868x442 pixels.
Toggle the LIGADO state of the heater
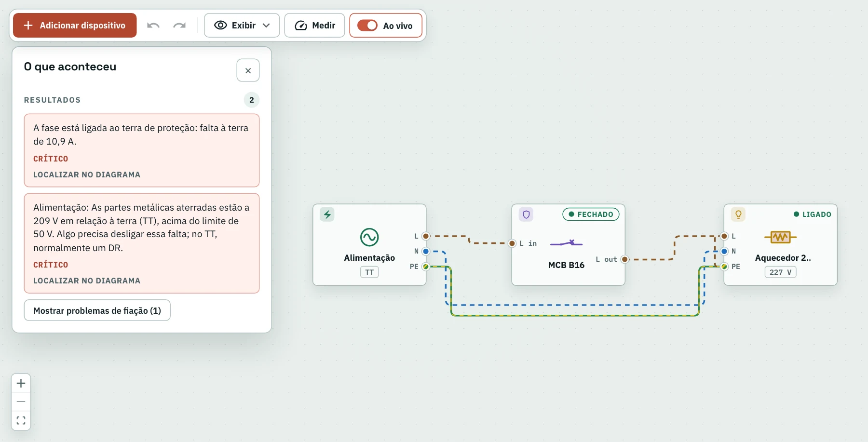813,214
